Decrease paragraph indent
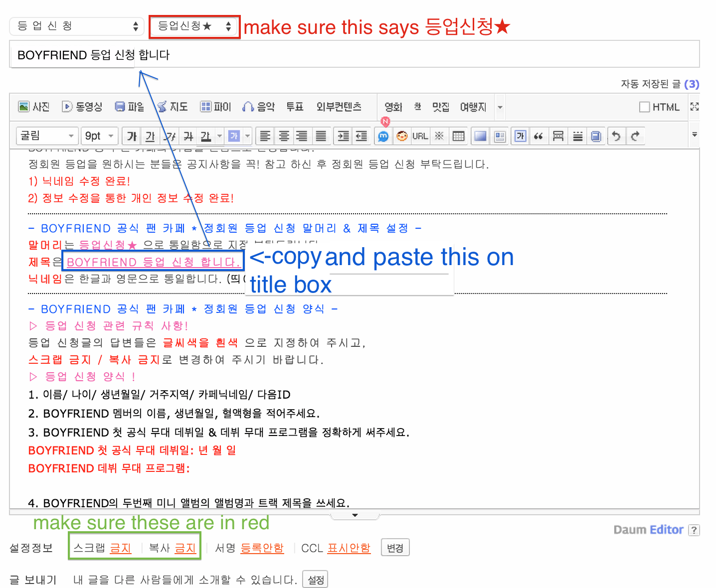Image resolution: width=716 pixels, height=588 pixels. coord(361,136)
